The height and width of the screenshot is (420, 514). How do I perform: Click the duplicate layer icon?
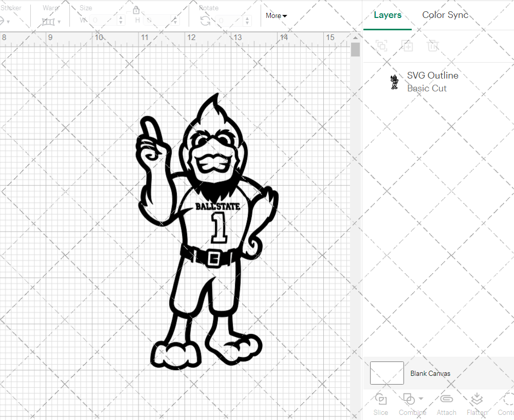tap(381, 46)
